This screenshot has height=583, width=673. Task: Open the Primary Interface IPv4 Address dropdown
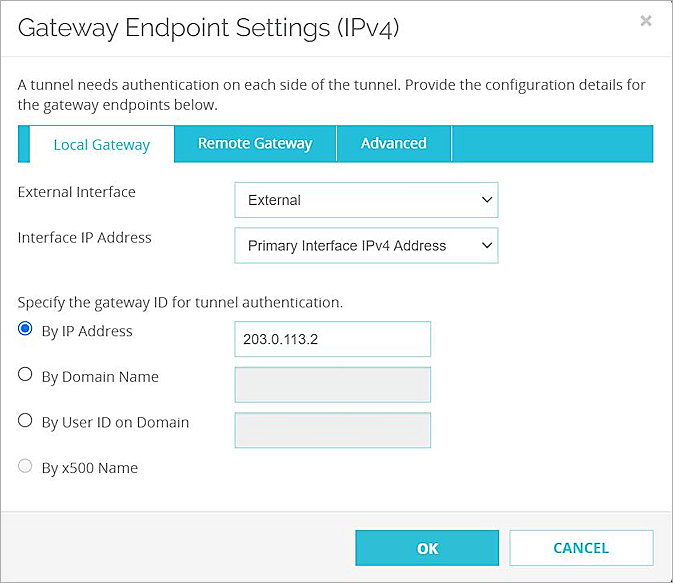coord(366,245)
